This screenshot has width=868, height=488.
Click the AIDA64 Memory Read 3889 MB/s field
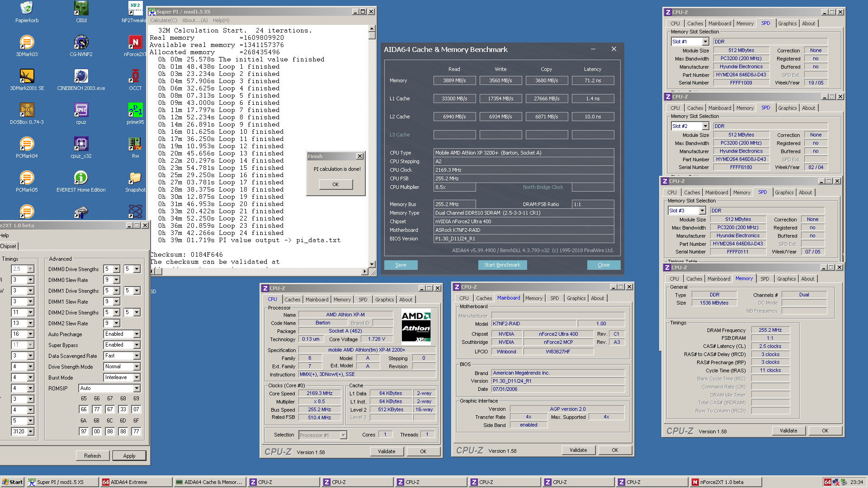[x=454, y=80]
